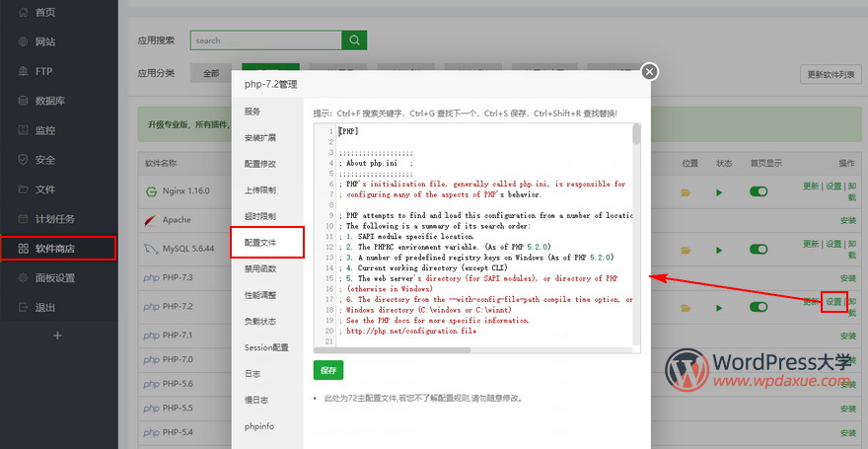
Task: Click the 更新软件列表 button
Action: coord(831,74)
